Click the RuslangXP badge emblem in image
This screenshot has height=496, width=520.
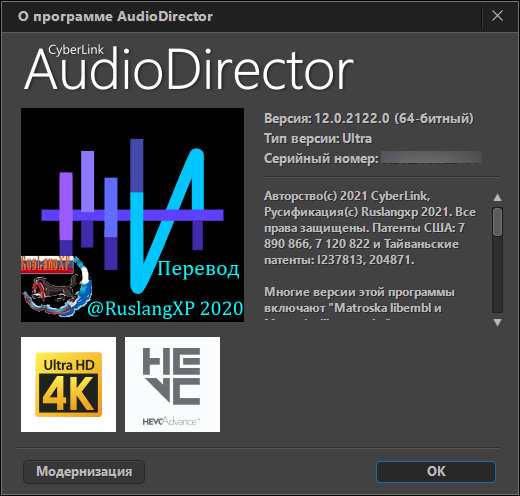click(x=55, y=286)
